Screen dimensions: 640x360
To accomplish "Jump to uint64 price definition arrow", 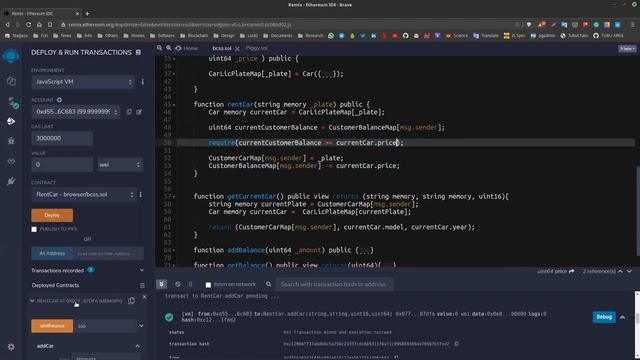I will [571, 271].
